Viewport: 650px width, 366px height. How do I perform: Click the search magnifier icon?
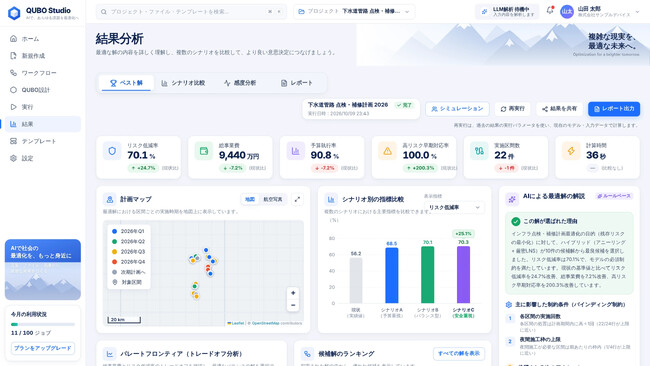tap(104, 12)
